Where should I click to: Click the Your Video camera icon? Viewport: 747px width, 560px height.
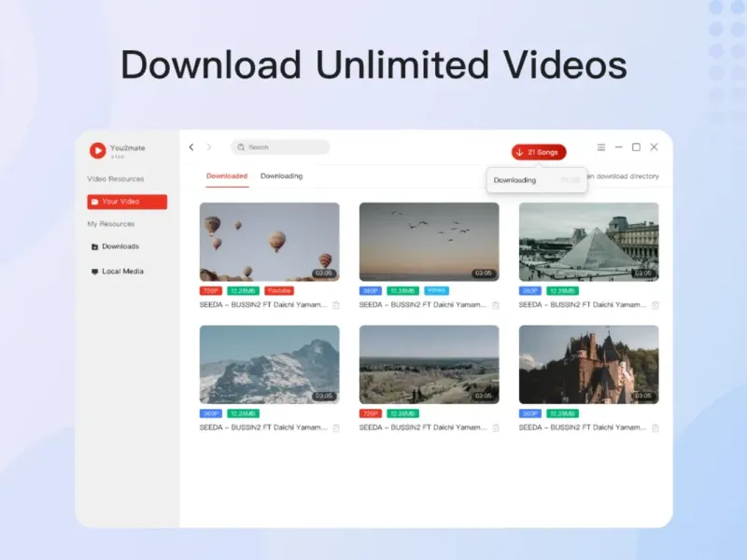(95, 202)
